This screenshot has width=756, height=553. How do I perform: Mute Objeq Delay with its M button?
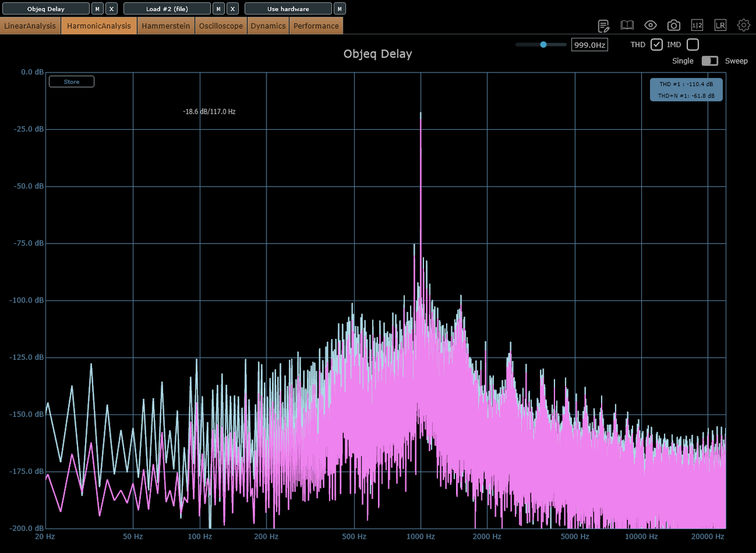[97, 9]
